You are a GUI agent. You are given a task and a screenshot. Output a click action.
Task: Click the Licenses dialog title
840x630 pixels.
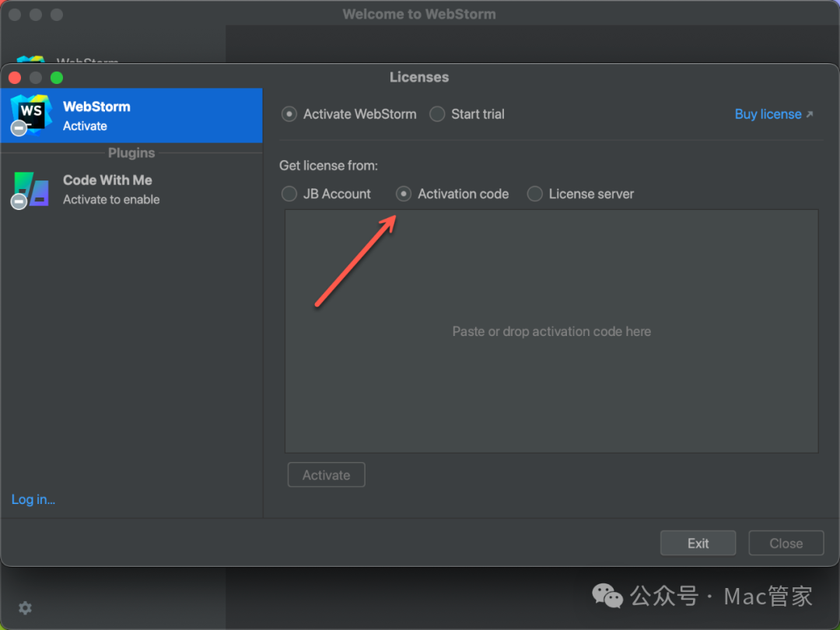[x=419, y=77]
